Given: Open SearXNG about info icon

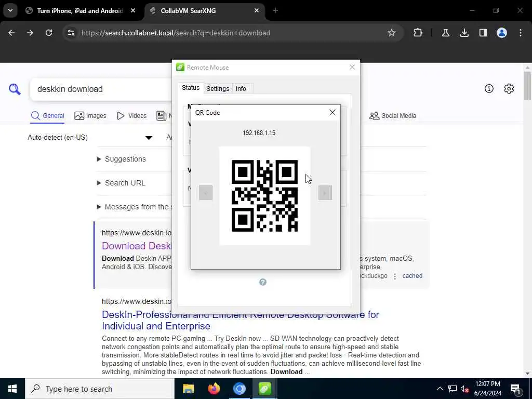Looking at the screenshot, I should (x=489, y=88).
